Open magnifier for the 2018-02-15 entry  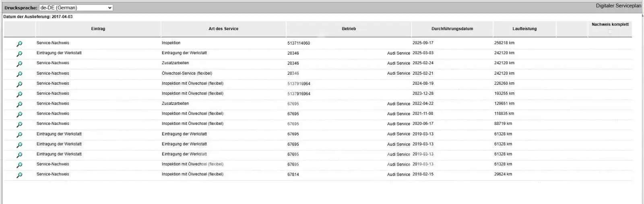point(19,175)
